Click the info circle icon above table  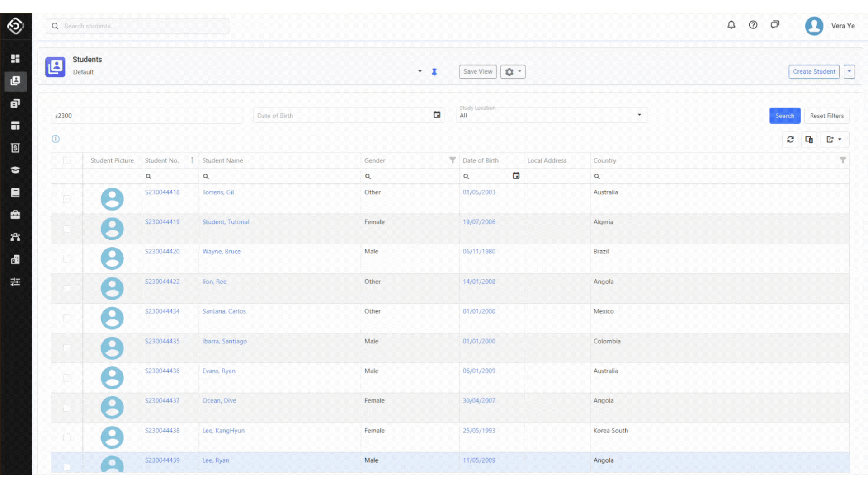coord(56,139)
